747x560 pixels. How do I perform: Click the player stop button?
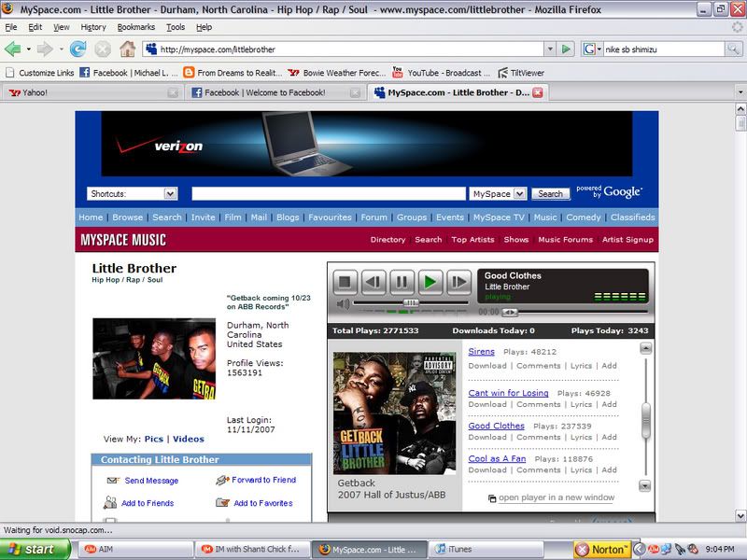345,283
